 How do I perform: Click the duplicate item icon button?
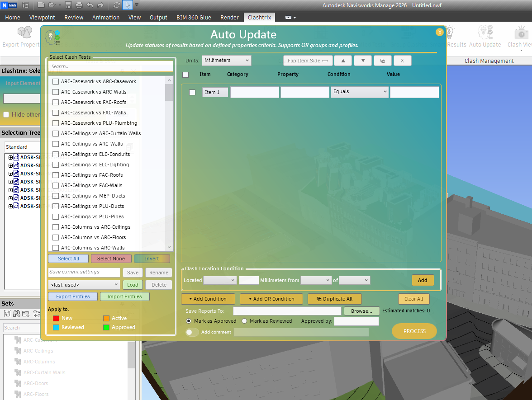383,61
